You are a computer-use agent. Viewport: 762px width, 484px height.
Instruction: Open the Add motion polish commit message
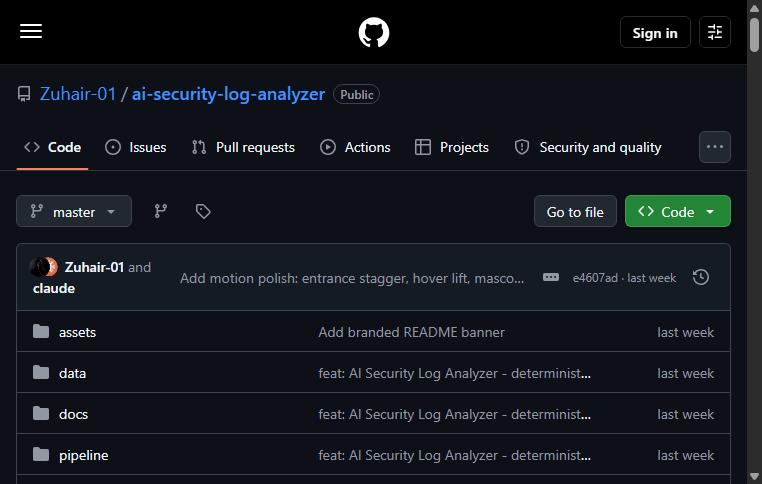pyautogui.click(x=352, y=278)
